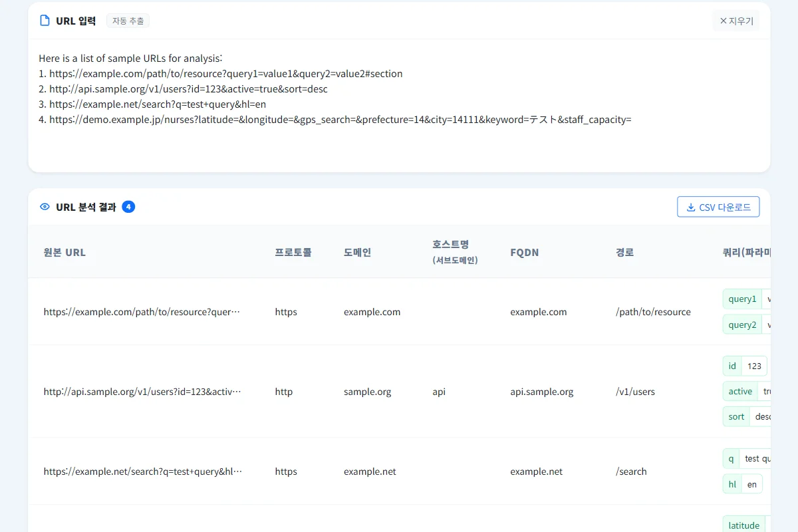Click the active parameter tag

[x=740, y=391]
